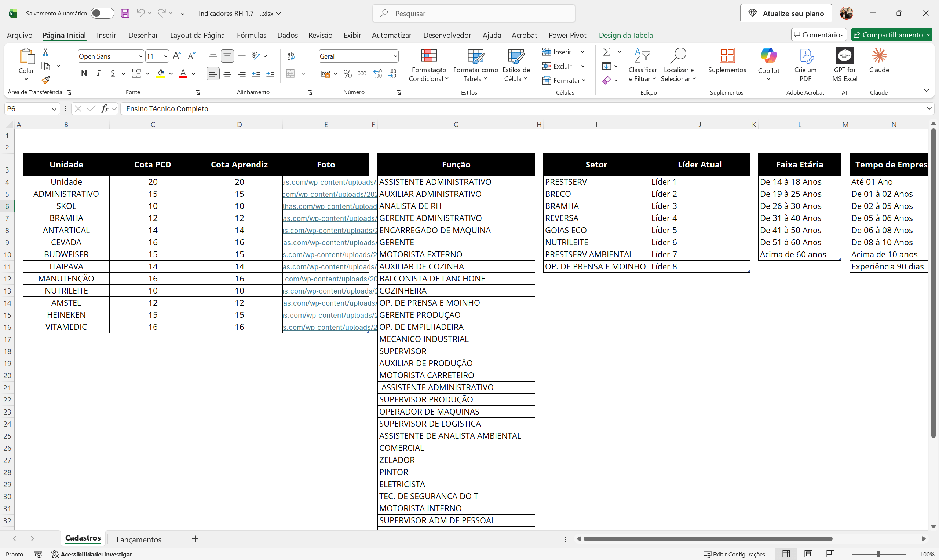Open the Inserir tab
This screenshot has width=939, height=560.
[106, 35]
